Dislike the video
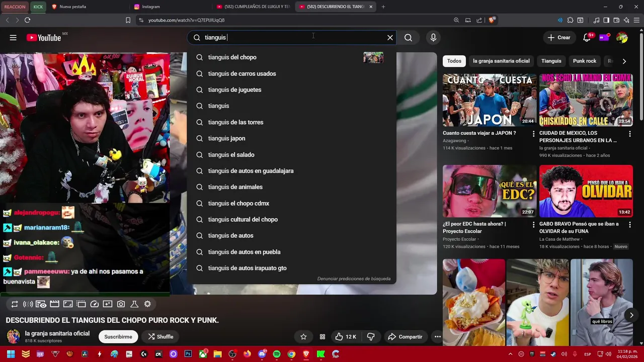This screenshot has width=644, height=362. pyautogui.click(x=371, y=337)
